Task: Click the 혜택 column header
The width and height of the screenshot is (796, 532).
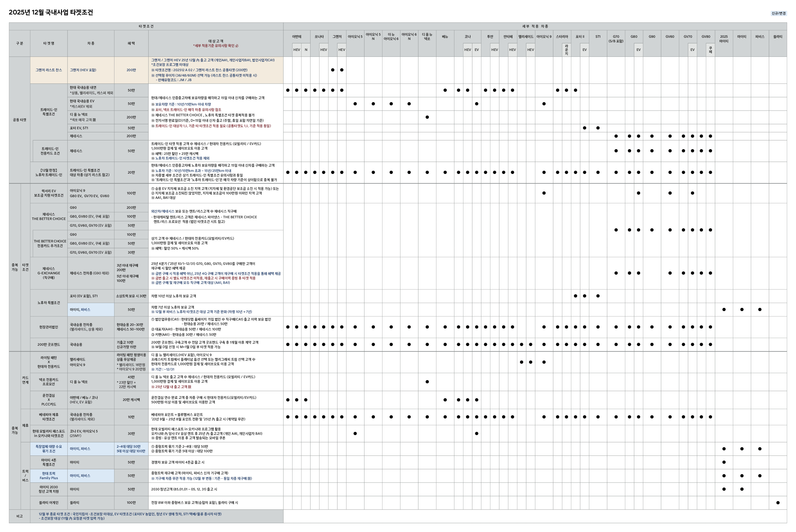Action: (x=131, y=43)
